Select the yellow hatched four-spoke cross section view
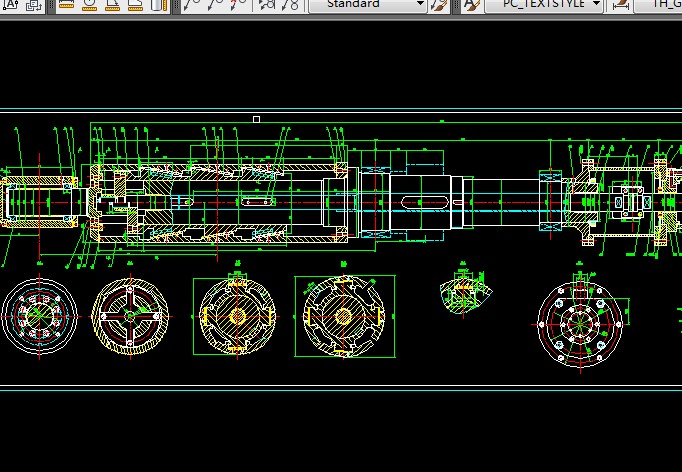This screenshot has width=682, height=472. (x=130, y=316)
